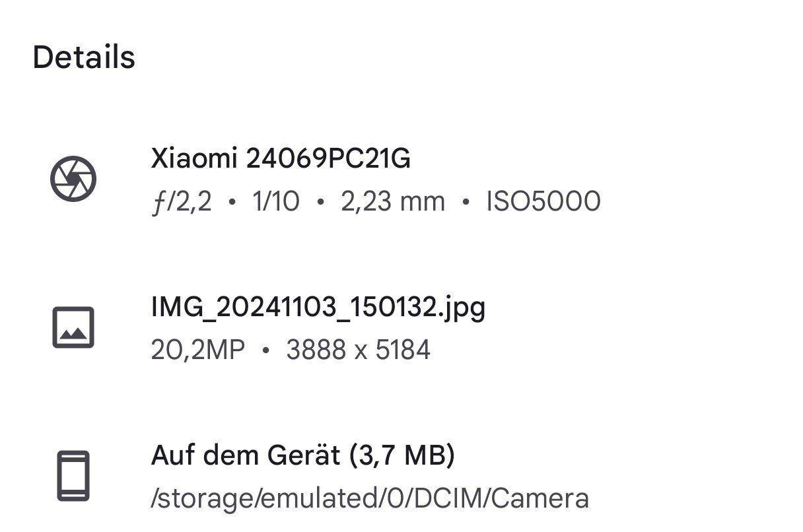Tap the dot between 20,2MP and resolution
803x532 pixels.
tap(265, 350)
